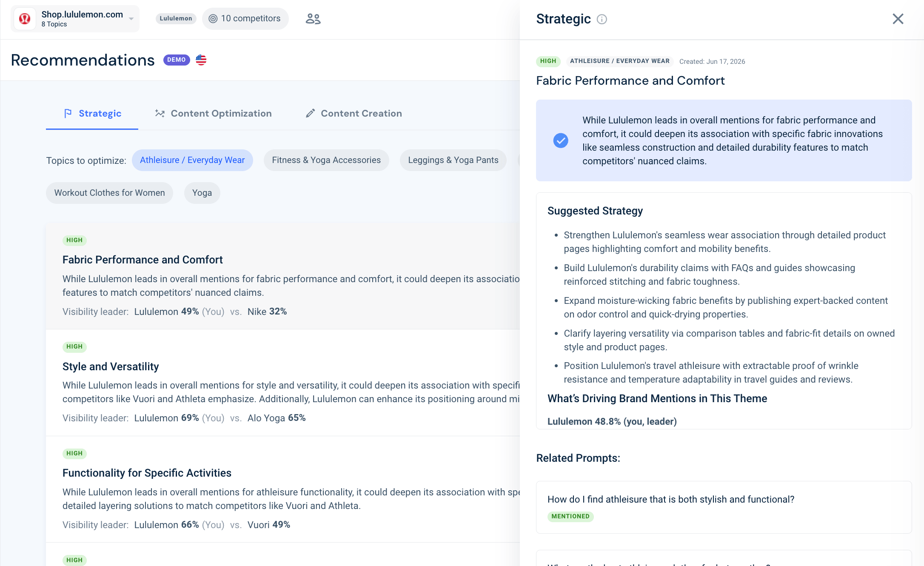The height and width of the screenshot is (566, 924).
Task: Click the pencil icon for Content Creation
Action: (x=311, y=114)
